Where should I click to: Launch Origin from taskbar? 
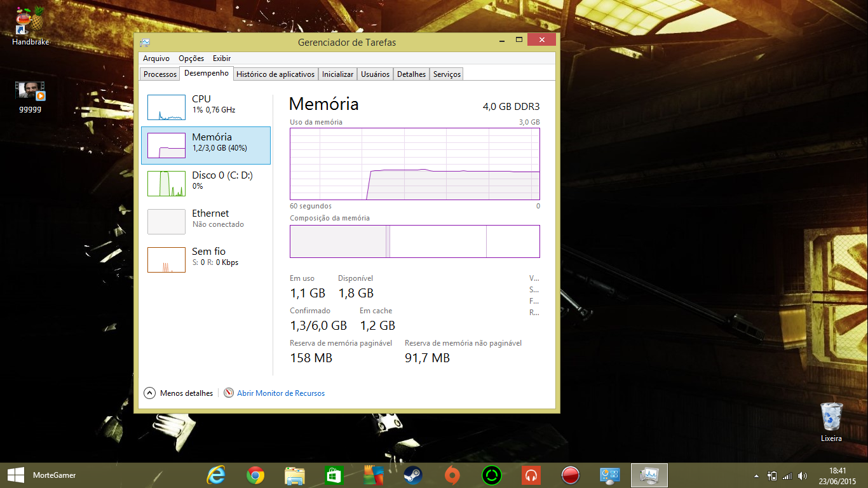pos(452,475)
